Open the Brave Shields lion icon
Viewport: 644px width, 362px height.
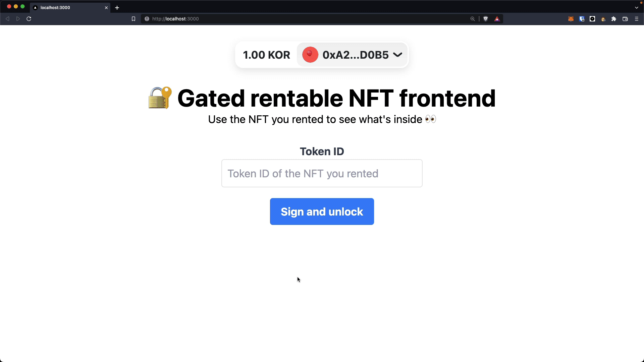click(x=485, y=19)
